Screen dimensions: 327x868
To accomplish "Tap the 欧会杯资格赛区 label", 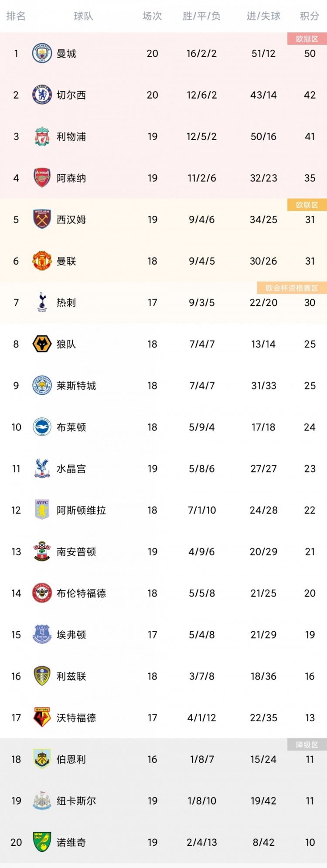I will (x=292, y=288).
